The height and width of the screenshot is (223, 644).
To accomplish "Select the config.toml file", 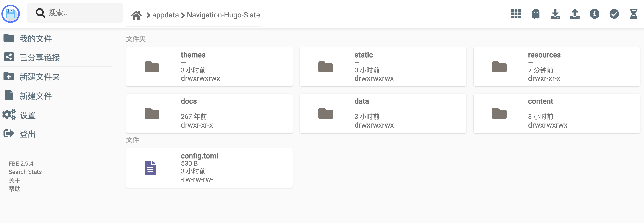I will [209, 167].
